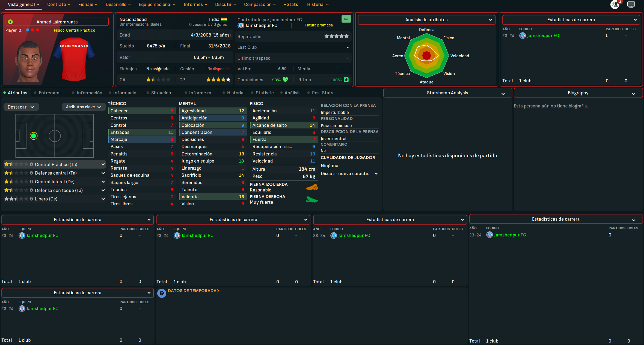The height and width of the screenshot is (345, 644).
Task: Click the monitor screen icon at top right
Action: [631, 4]
